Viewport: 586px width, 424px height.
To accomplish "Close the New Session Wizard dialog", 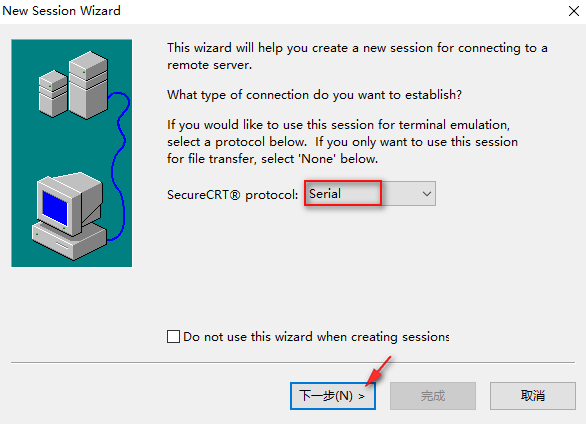I will click(574, 11).
